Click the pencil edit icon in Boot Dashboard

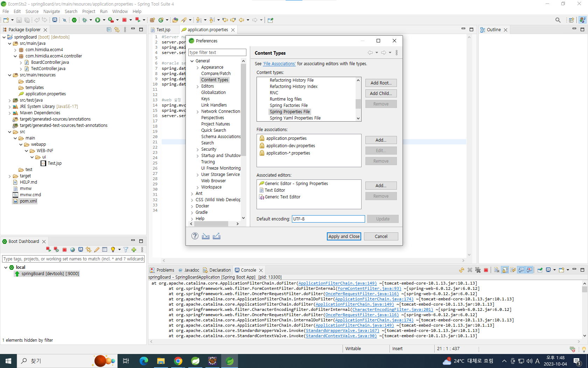click(x=97, y=250)
